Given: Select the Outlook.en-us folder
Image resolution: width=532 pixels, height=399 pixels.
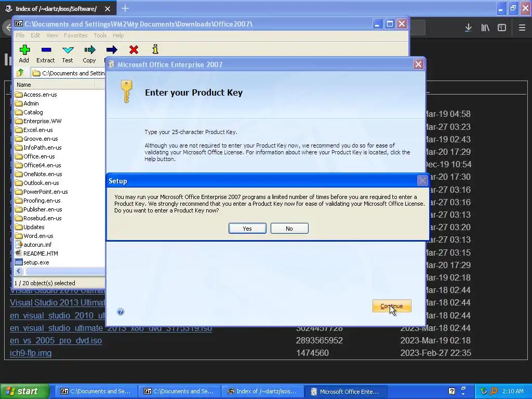Looking at the screenshot, I should (x=37, y=183).
